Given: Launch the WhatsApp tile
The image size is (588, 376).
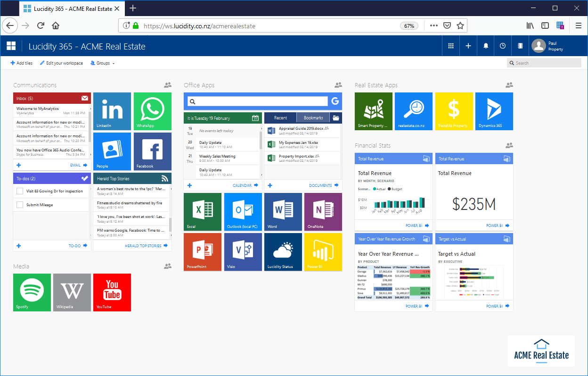Looking at the screenshot, I should pos(153,111).
